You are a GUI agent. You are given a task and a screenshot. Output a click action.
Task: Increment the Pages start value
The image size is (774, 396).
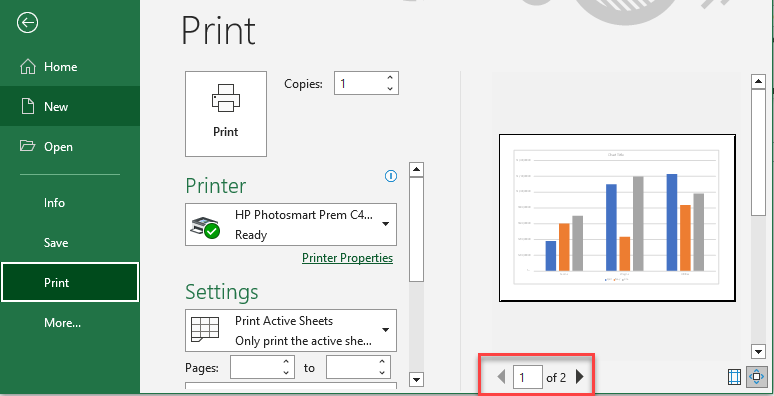(x=286, y=362)
